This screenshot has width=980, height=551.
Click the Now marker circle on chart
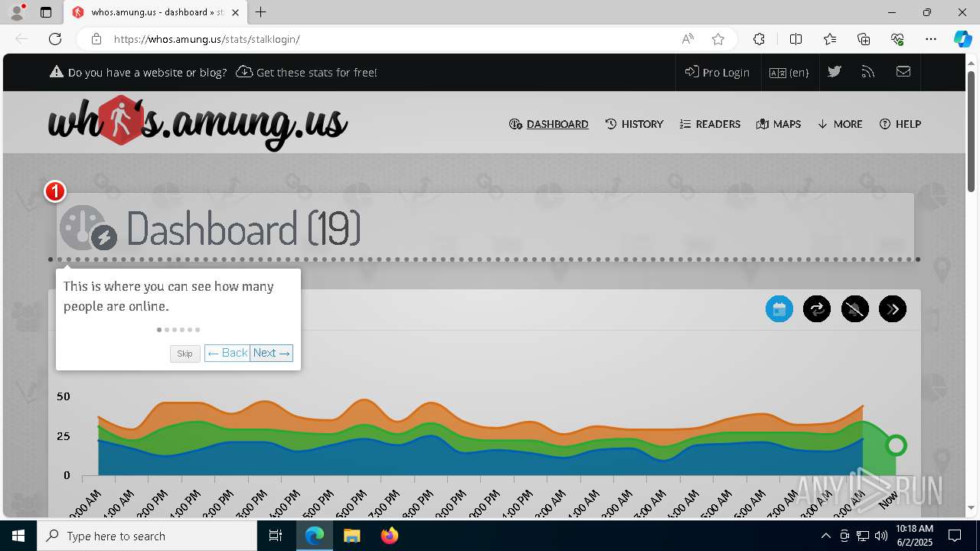896,445
